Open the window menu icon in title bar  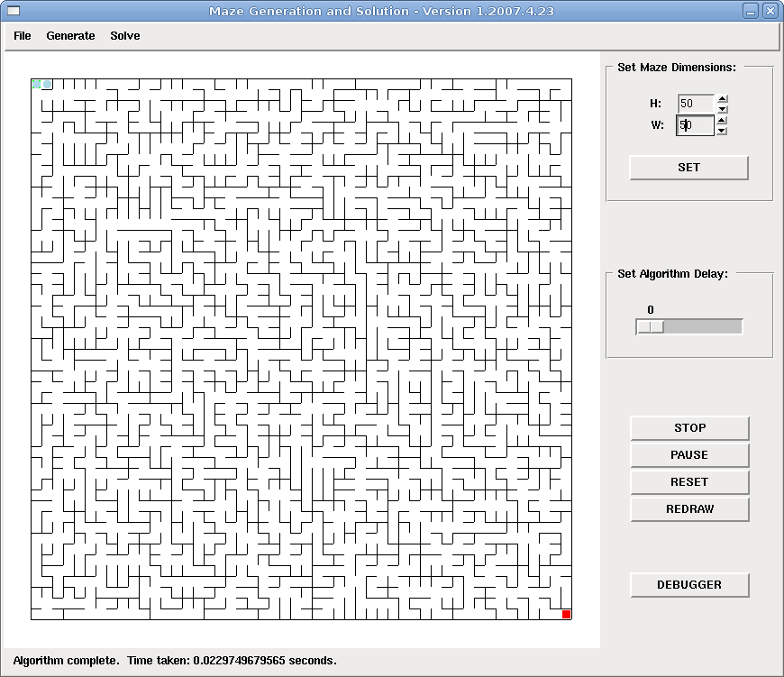point(13,11)
